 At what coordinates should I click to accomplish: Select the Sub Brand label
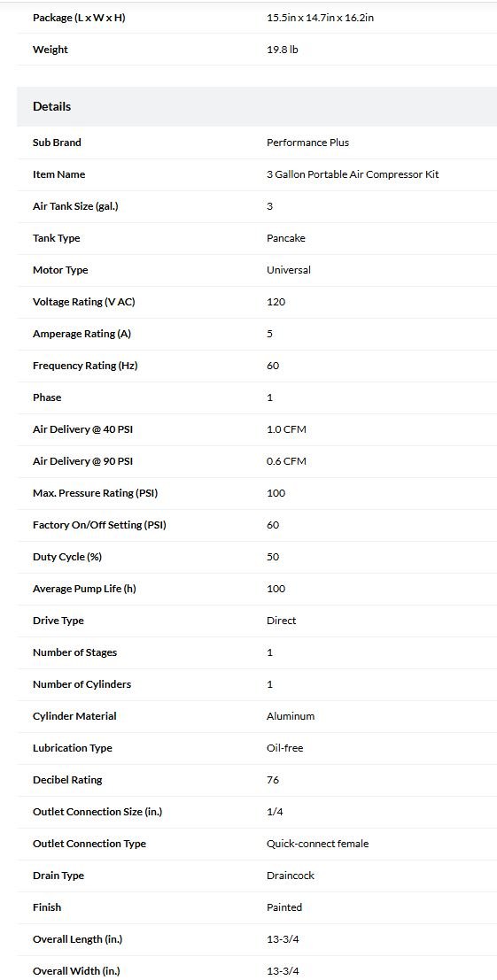57,143
